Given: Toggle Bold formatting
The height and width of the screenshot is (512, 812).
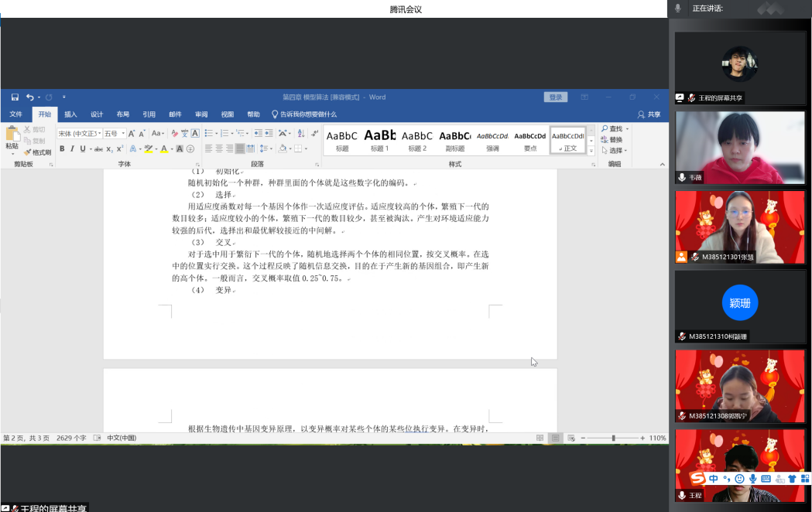Looking at the screenshot, I should pyautogui.click(x=62, y=148).
